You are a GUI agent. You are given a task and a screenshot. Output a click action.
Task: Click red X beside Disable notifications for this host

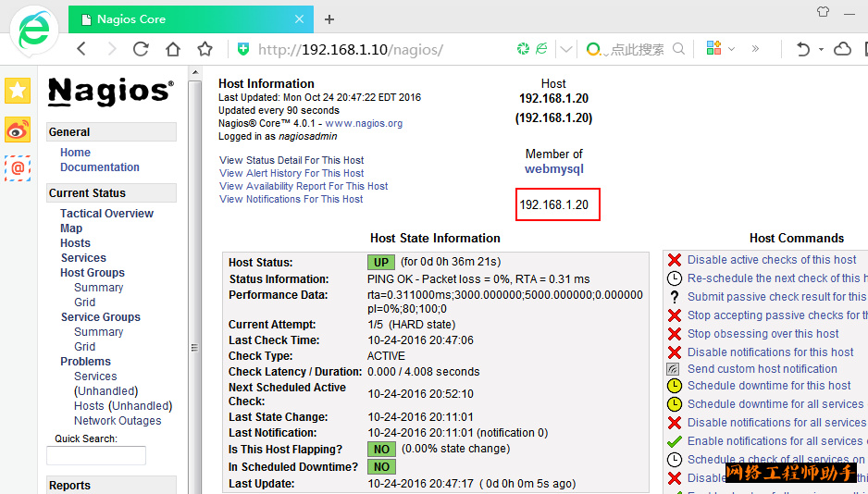675,352
